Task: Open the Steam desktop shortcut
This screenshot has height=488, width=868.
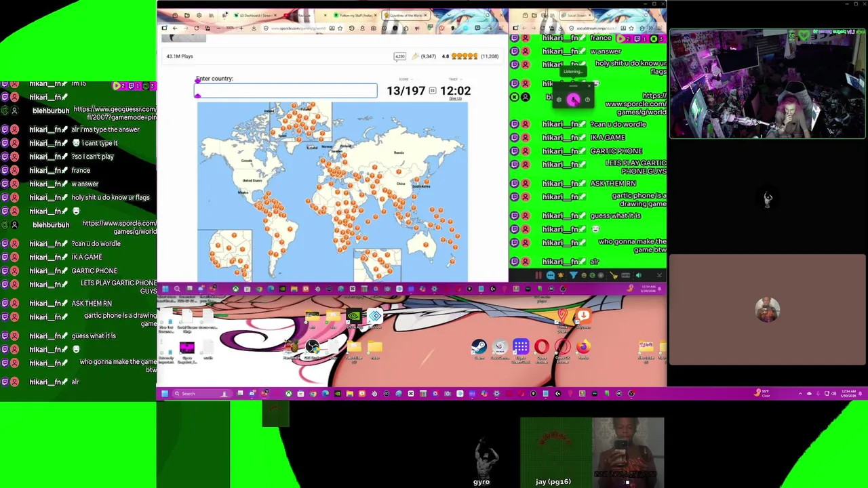Action: 479,350
